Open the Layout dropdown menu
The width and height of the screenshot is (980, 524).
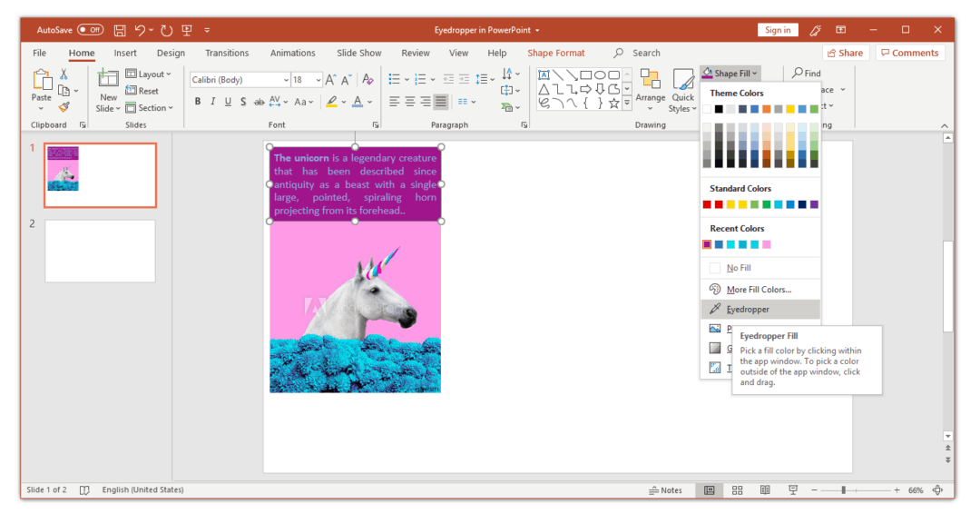coord(149,74)
